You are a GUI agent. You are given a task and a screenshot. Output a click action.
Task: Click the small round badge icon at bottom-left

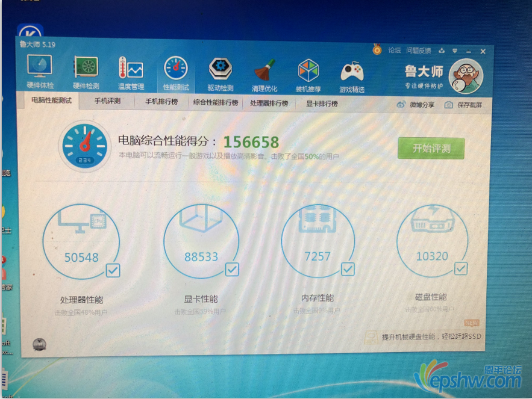point(39,344)
